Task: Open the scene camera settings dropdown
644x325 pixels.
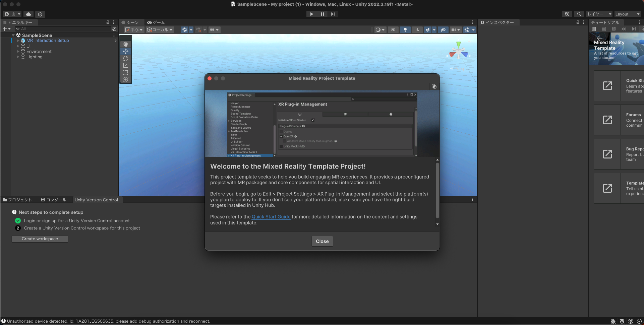Action: (456, 30)
